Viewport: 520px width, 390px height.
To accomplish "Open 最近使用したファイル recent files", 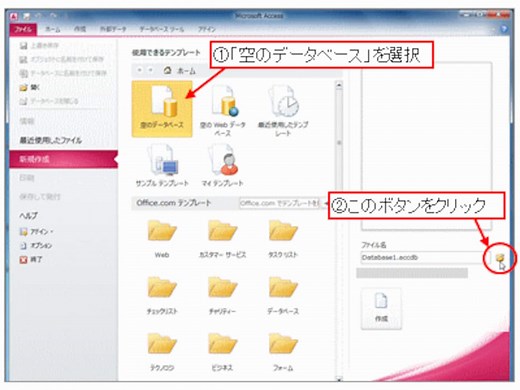I will pyautogui.click(x=50, y=140).
